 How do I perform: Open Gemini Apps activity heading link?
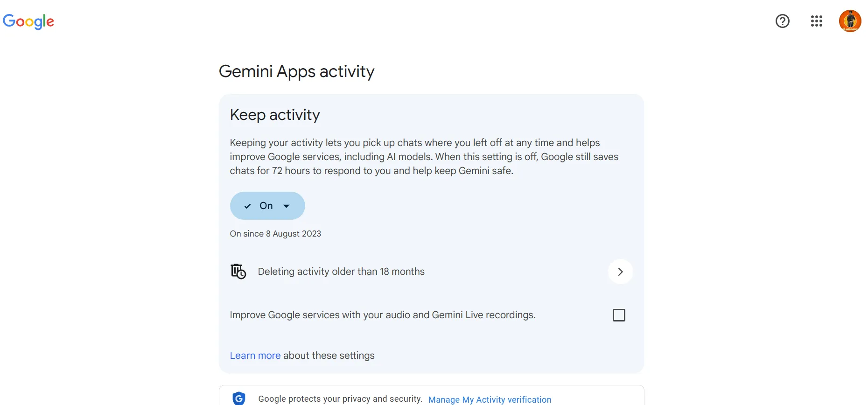pyautogui.click(x=296, y=71)
